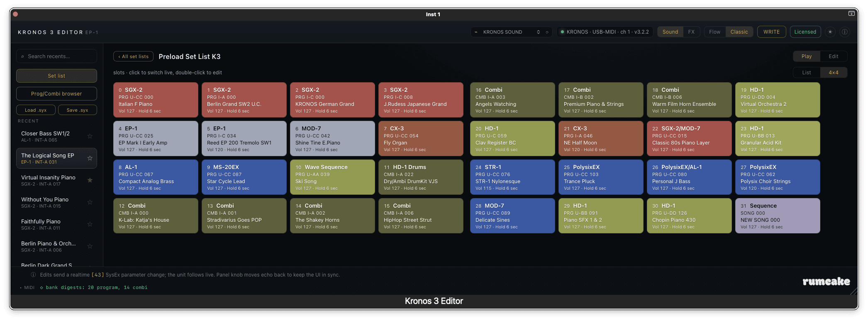Select slot 15 HipHop Street Strut
Viewport: 868px width, 321px height.
(x=421, y=216)
